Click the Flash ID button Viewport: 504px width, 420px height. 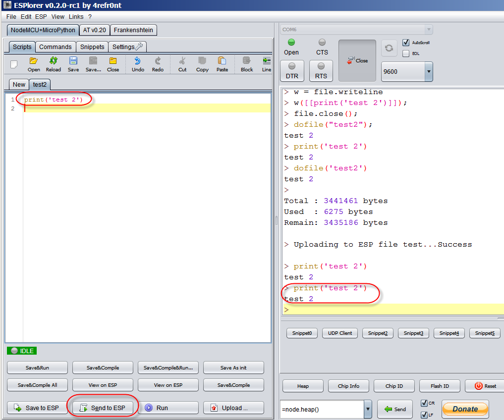pyautogui.click(x=440, y=386)
